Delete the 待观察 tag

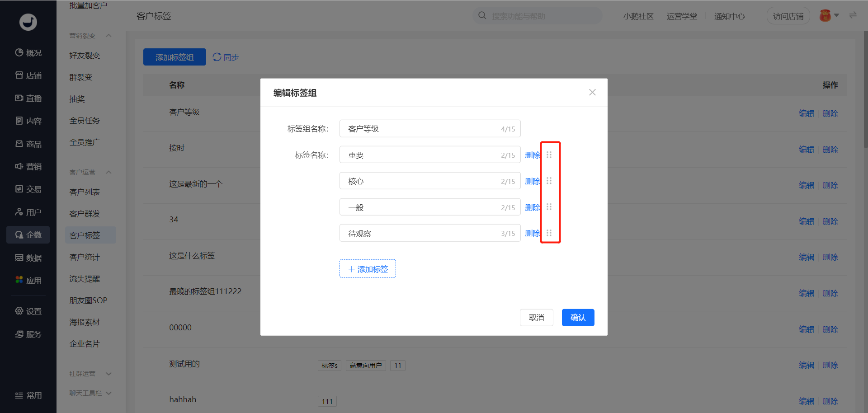pyautogui.click(x=533, y=233)
